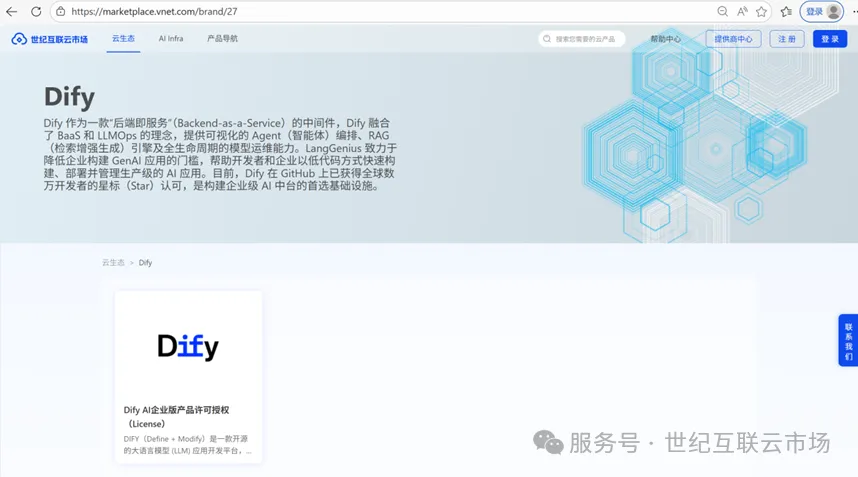Click the browser back arrow
This screenshot has height=477, width=858.
point(12,11)
